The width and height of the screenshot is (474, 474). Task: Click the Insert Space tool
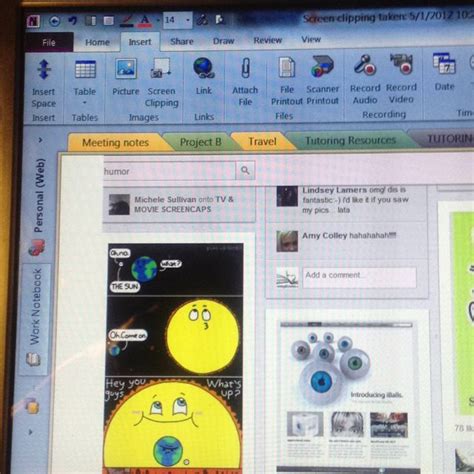[x=44, y=83]
